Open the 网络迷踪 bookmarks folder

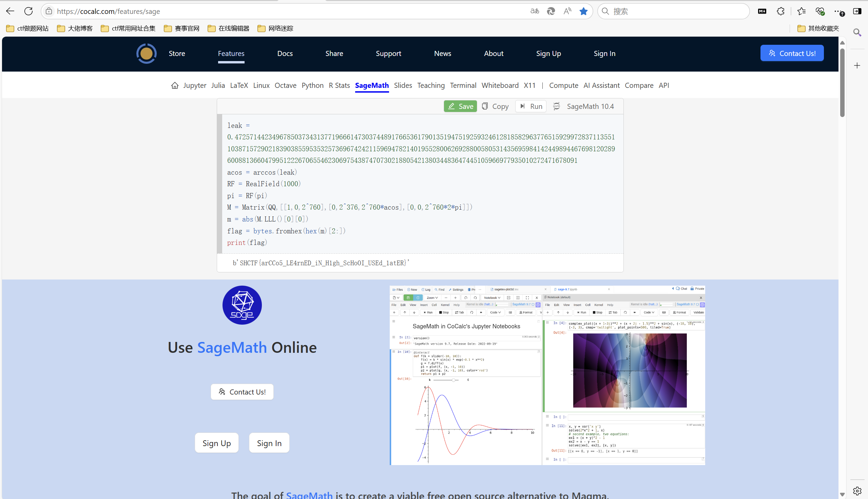(275, 28)
